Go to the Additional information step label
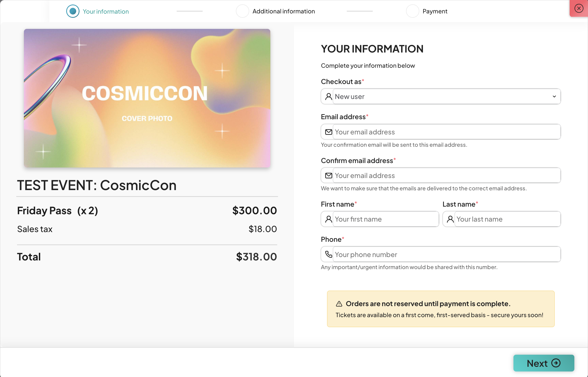The width and height of the screenshot is (588, 377). tap(283, 11)
